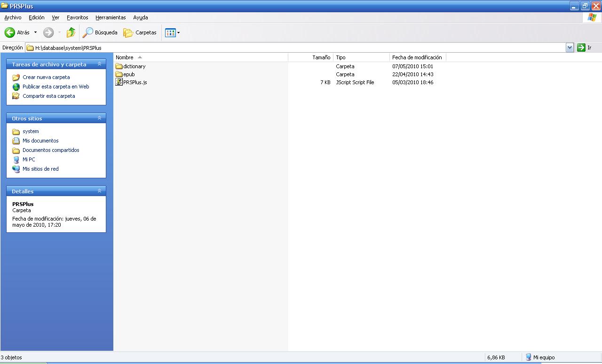
Task: Open the Edición menu
Action: pyautogui.click(x=37, y=17)
